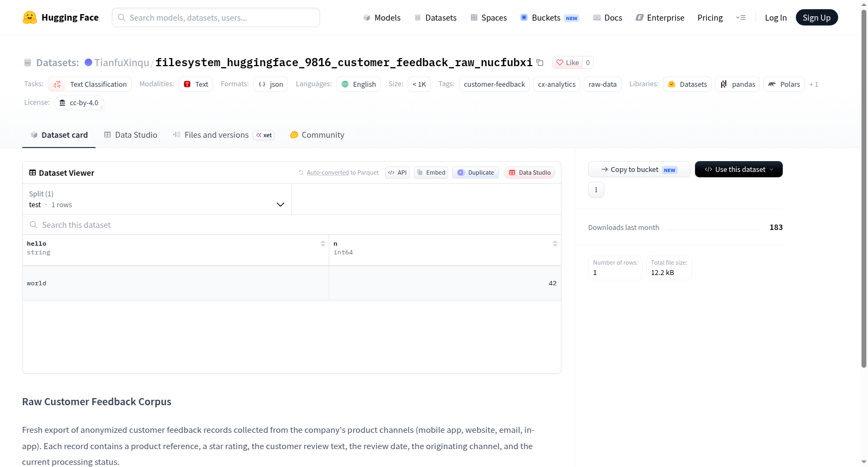This screenshot has width=868, height=467.
Task: Click the Sign Up button
Action: pyautogui.click(x=816, y=17)
